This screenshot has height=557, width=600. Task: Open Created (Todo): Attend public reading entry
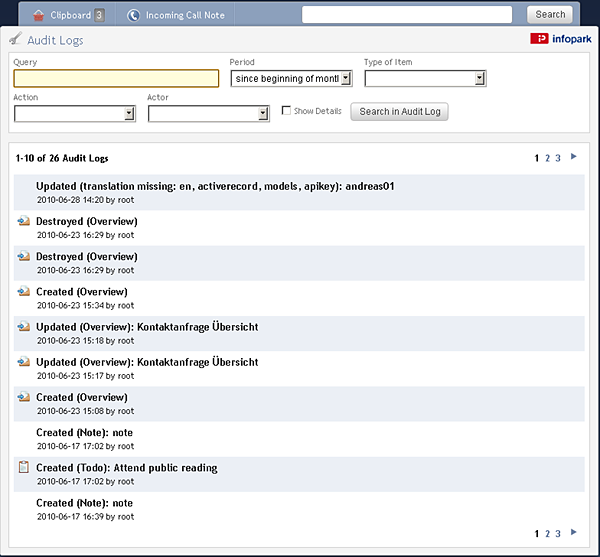pyautogui.click(x=127, y=468)
